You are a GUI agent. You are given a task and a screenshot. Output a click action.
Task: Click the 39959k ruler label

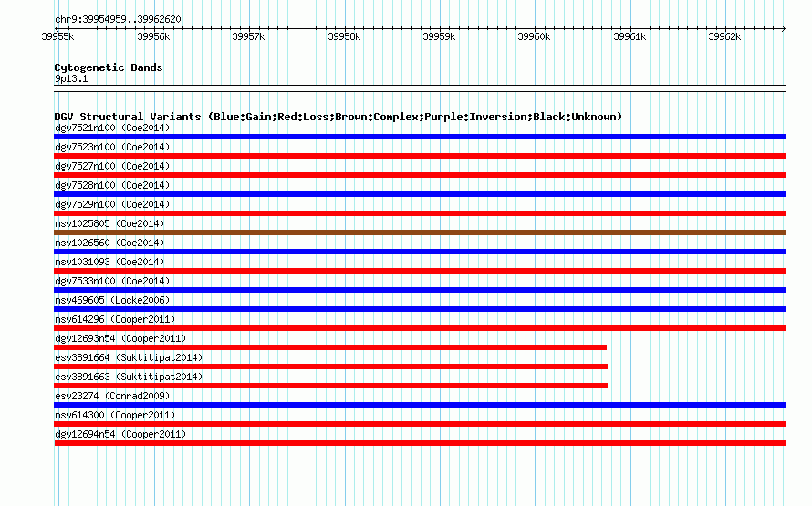point(439,36)
